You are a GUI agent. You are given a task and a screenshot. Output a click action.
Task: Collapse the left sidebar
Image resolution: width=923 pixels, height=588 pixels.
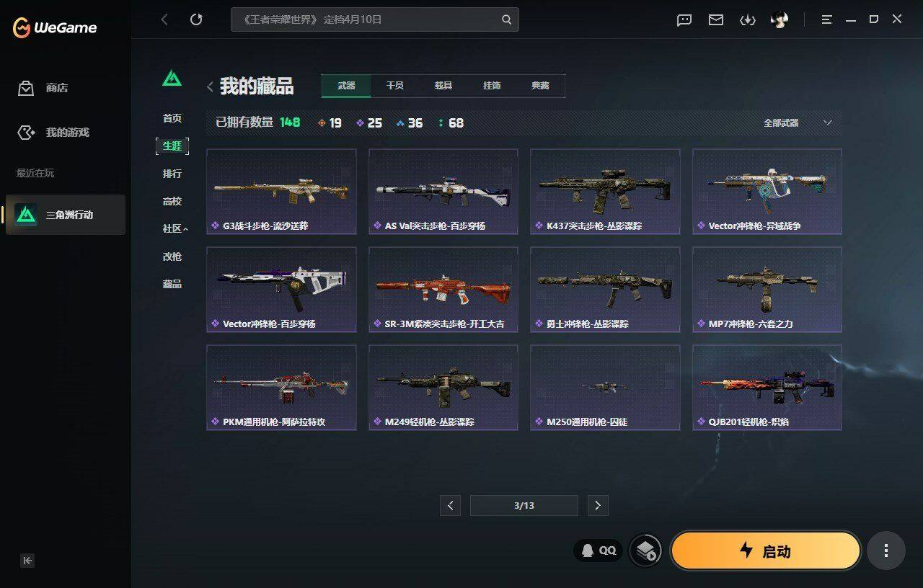(27, 561)
